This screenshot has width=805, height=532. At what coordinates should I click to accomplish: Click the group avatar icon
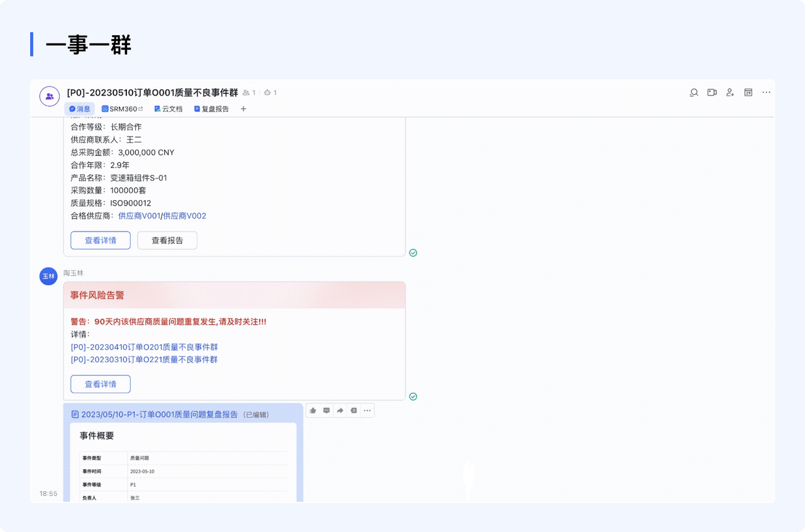[x=50, y=96]
